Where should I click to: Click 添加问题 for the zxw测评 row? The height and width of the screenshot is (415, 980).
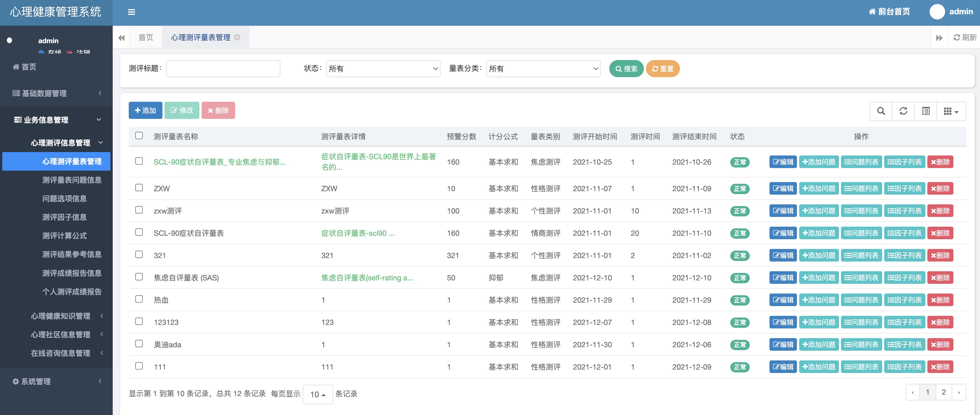[x=819, y=211]
